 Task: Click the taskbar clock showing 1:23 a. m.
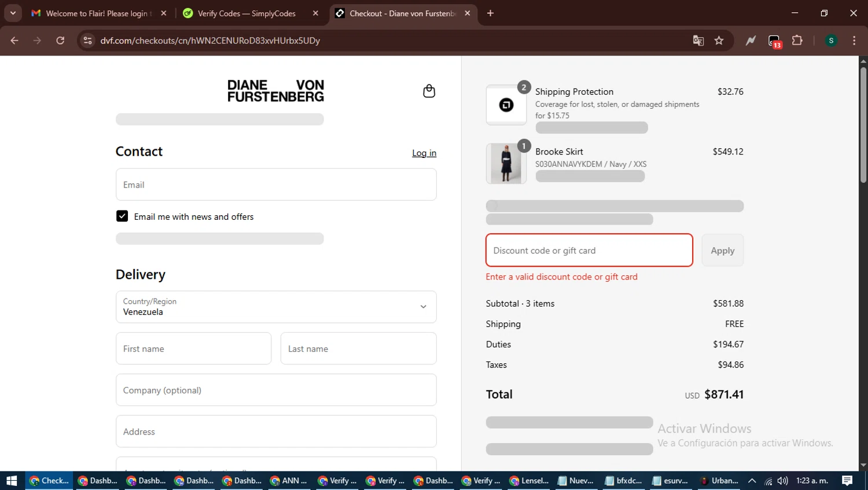click(x=812, y=481)
